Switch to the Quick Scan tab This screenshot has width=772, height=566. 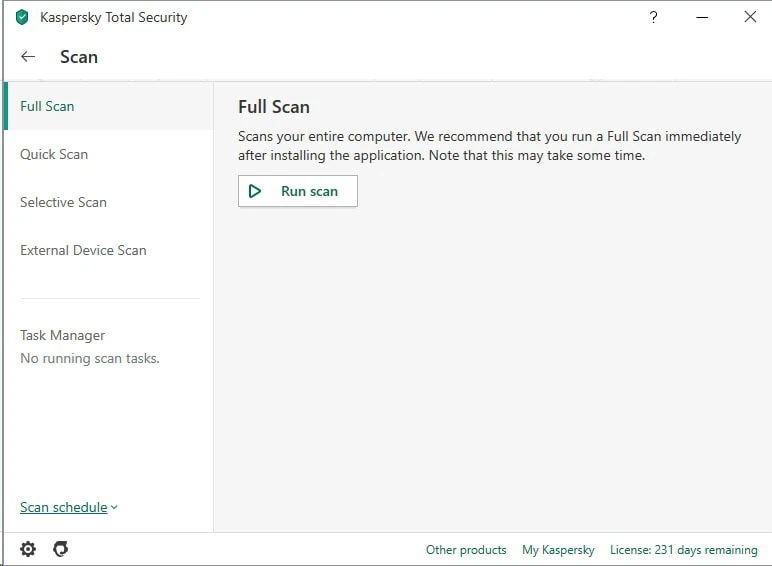pos(54,154)
